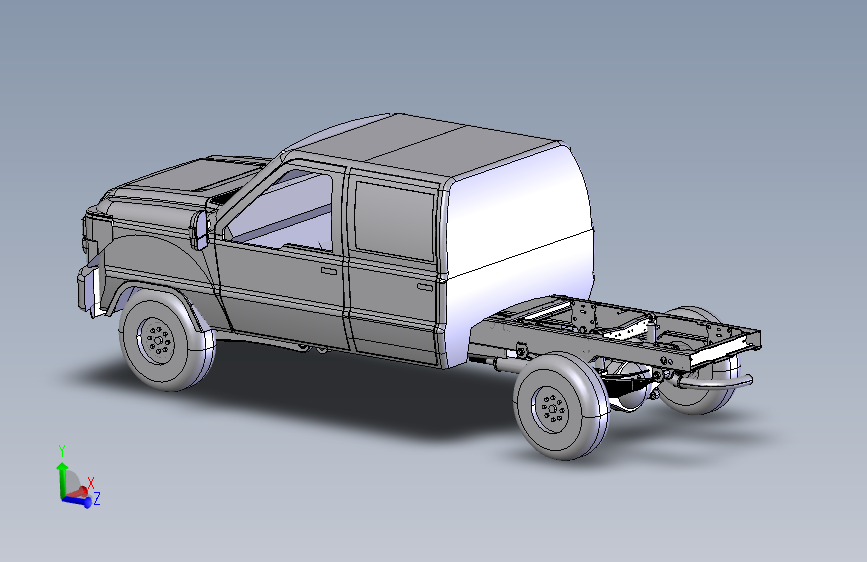The height and width of the screenshot is (562, 867).
Task: Select the truck's front left wheel
Action: click(x=166, y=340)
